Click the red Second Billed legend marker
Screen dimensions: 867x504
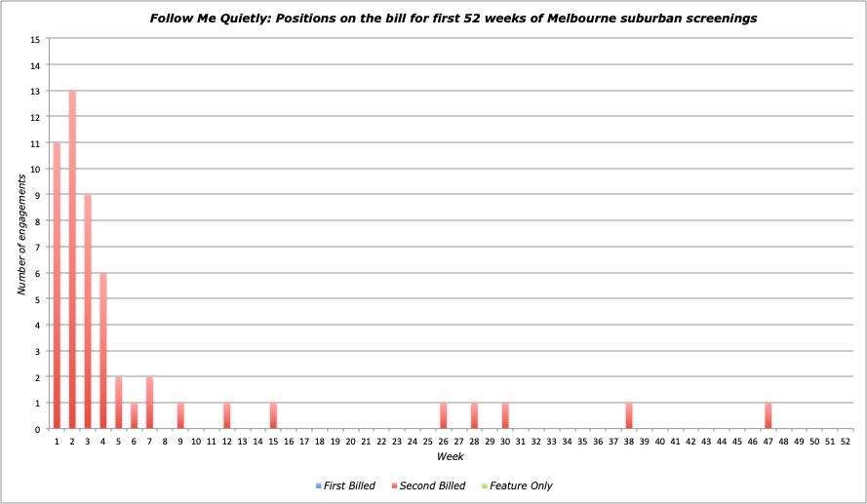(394, 485)
